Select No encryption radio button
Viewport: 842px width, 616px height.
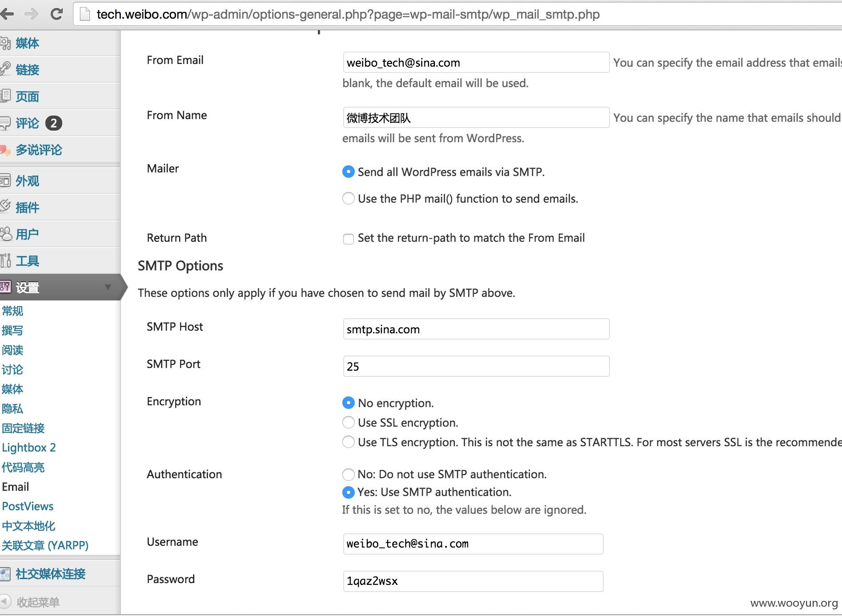[x=349, y=403]
